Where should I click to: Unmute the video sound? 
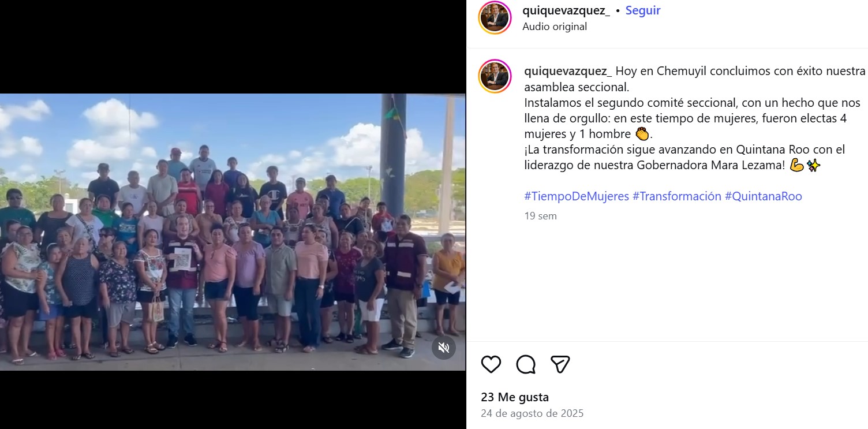point(444,348)
